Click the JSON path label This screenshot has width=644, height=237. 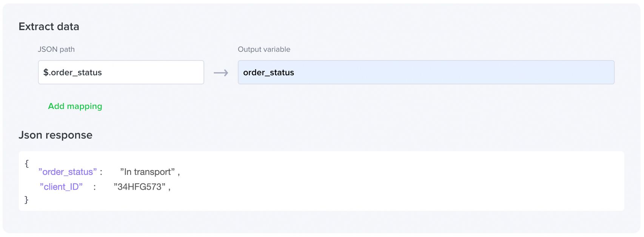pyautogui.click(x=56, y=49)
